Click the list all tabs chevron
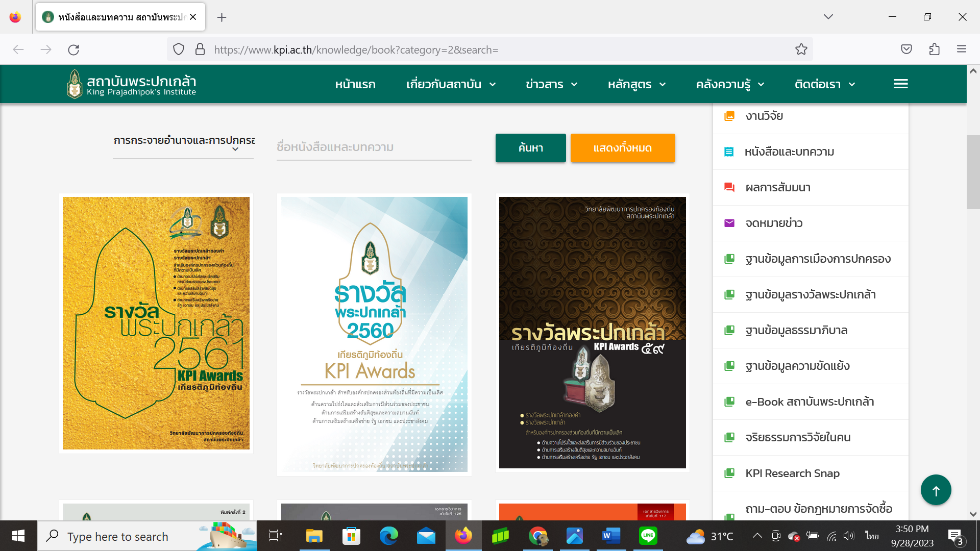This screenshot has height=551, width=980. click(x=828, y=17)
